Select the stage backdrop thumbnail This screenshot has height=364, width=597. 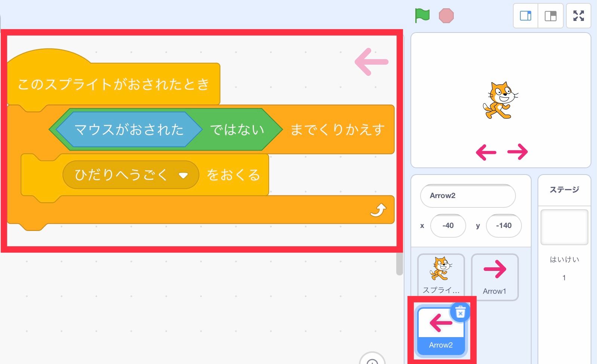[x=564, y=227]
